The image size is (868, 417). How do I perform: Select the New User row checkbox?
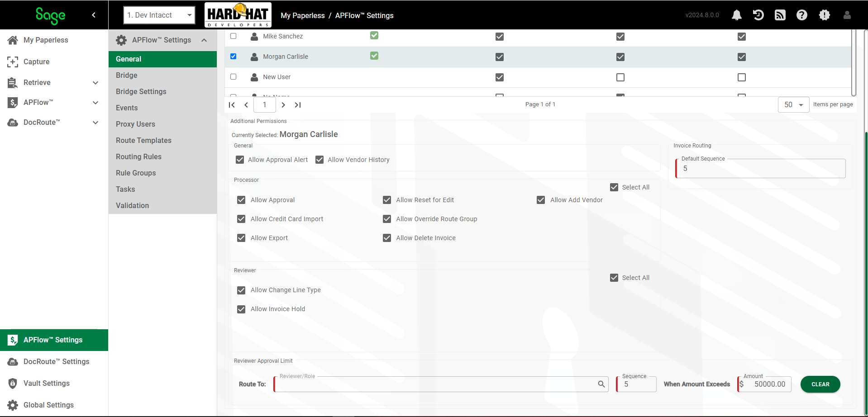click(x=234, y=76)
